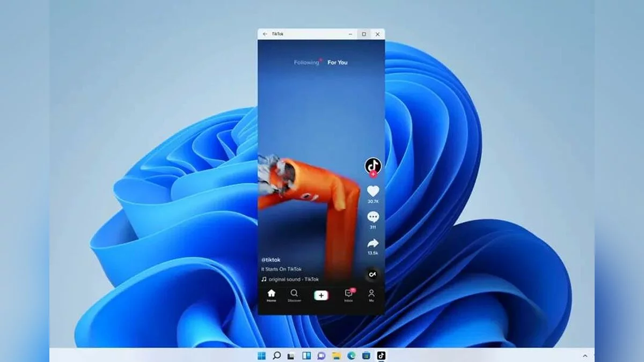Screen dimensions: 644x362
Task: Open comments via the speech bubble icon
Action: click(373, 217)
